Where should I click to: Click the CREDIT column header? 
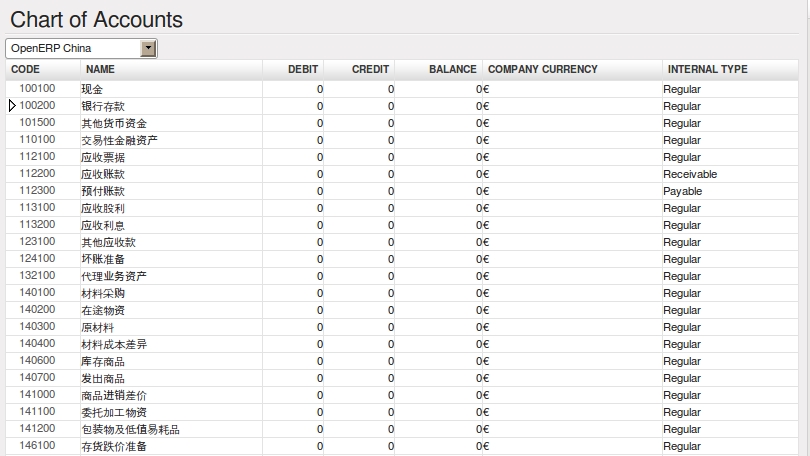click(370, 69)
